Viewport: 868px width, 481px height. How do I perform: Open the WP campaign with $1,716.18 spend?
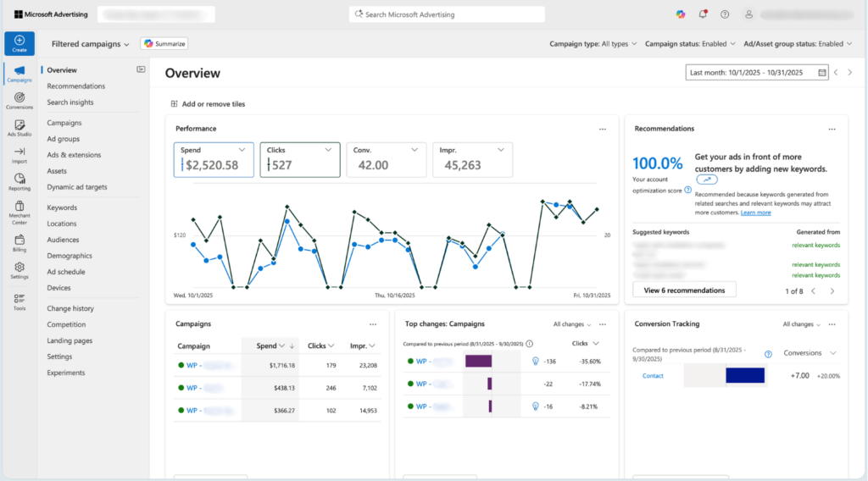(210, 366)
